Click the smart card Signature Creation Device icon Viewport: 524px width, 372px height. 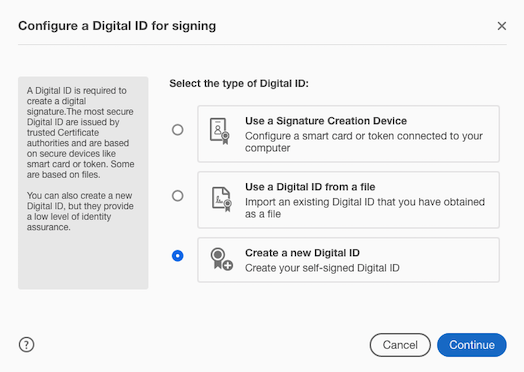point(220,131)
